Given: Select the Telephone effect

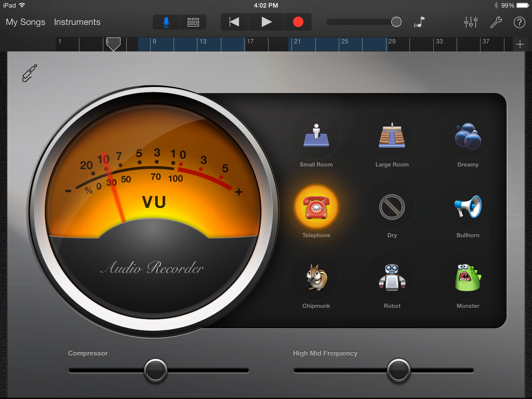Looking at the screenshot, I should [316, 207].
